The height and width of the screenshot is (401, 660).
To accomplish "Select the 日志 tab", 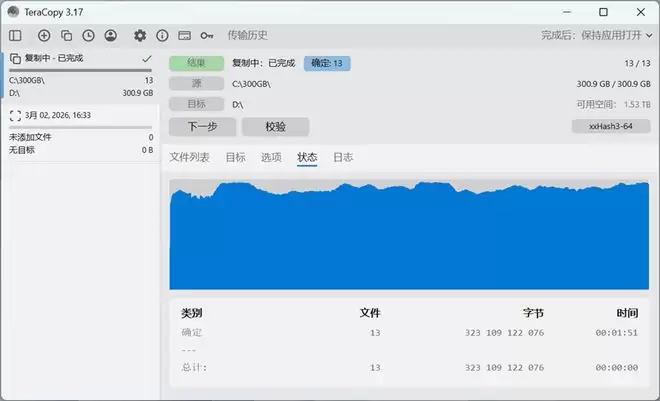I will 343,158.
